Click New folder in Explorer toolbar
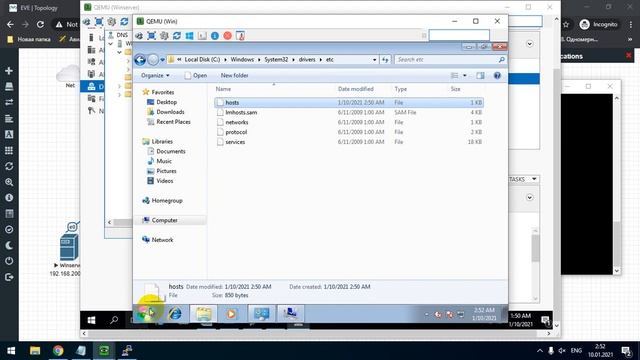 click(x=234, y=76)
